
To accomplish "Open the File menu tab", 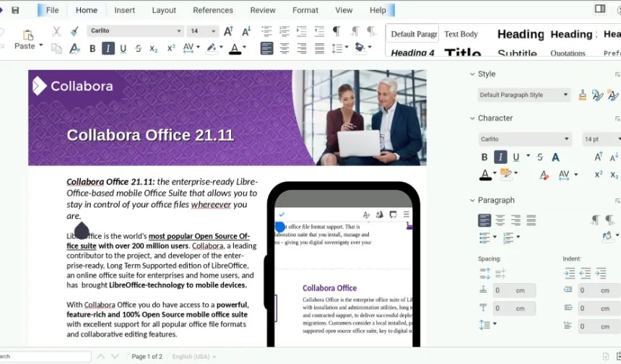I will coord(52,10).
